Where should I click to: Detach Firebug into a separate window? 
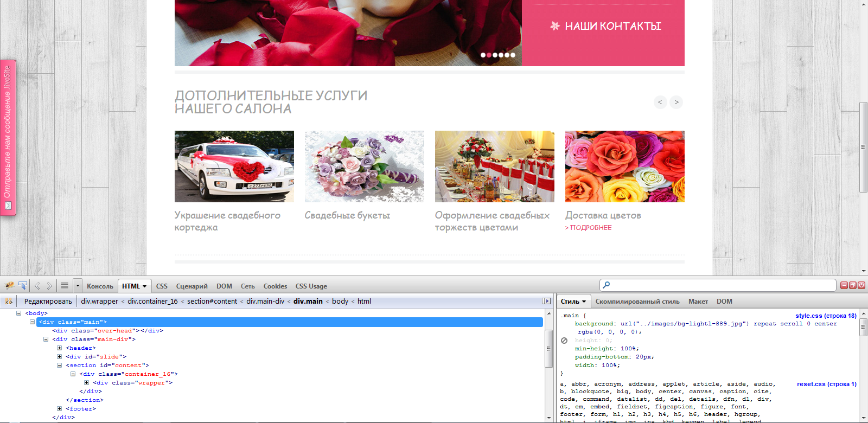coord(853,285)
